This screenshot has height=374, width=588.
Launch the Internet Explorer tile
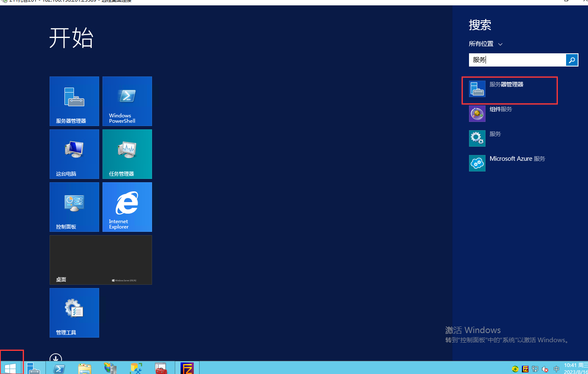click(127, 207)
